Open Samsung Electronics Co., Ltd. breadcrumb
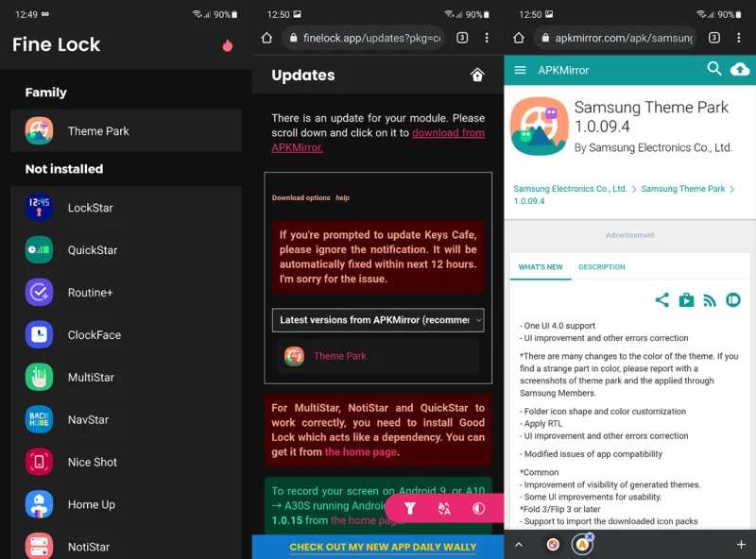Viewport: 756px width, 559px height. 570,189
